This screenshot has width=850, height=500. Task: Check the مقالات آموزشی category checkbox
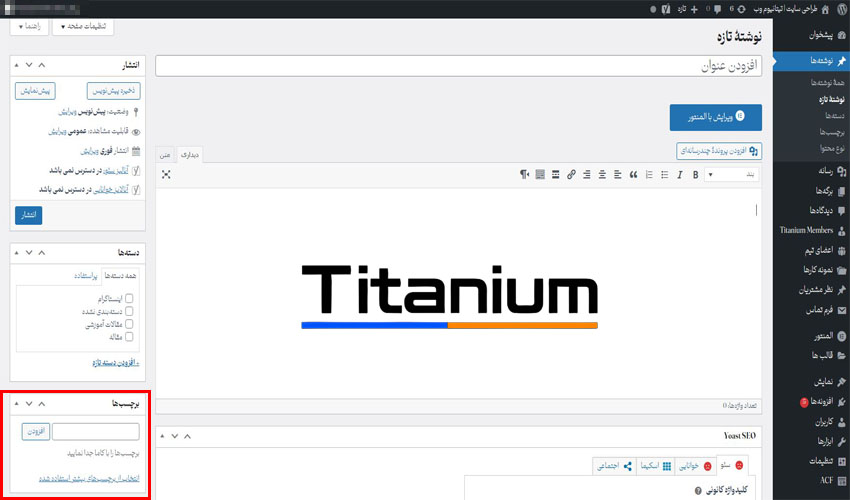[x=129, y=324]
